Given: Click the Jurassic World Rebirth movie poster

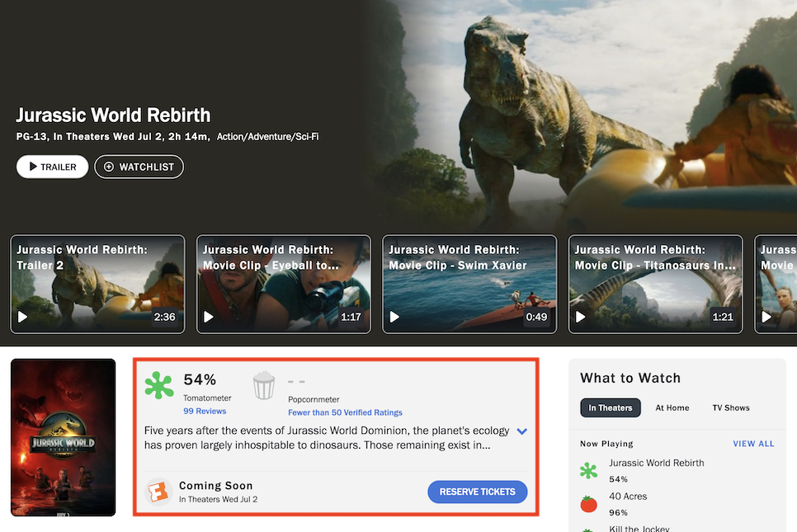Looking at the screenshot, I should (63, 437).
